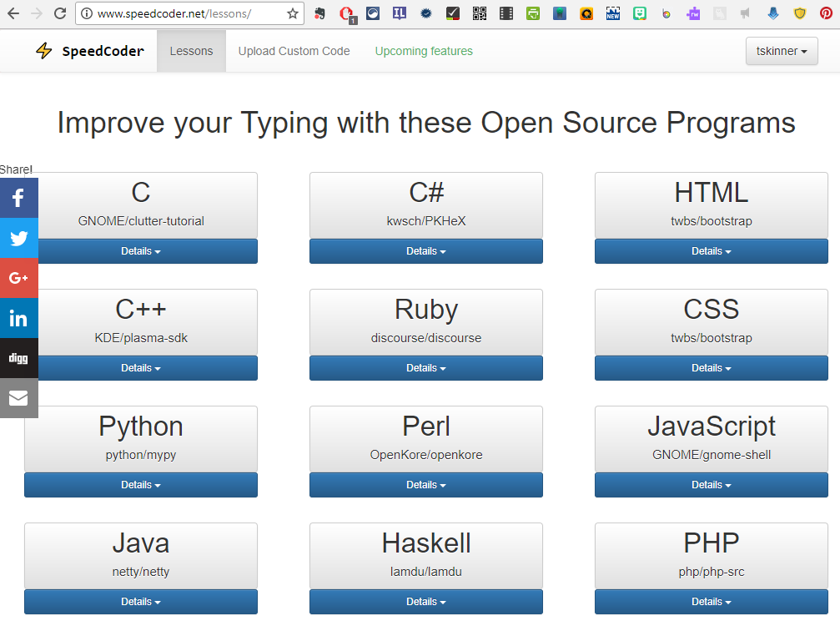Expand Details under PHP php/php-src
Image resolution: width=840 pixels, height=626 pixels.
coord(712,602)
